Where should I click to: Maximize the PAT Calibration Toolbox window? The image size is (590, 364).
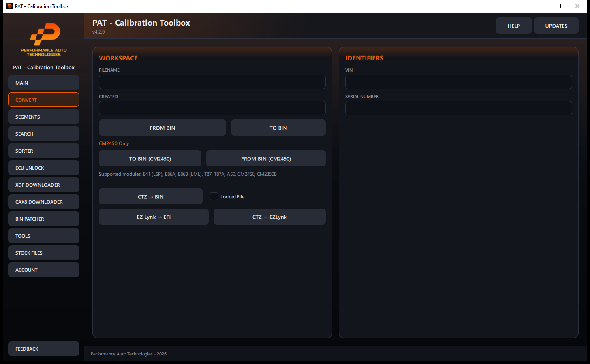pos(559,6)
